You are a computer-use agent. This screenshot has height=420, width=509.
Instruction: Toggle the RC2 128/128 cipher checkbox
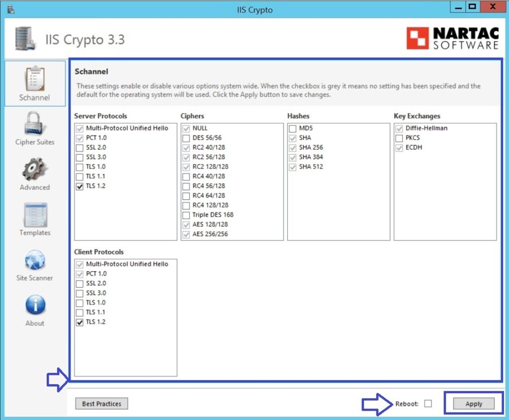(x=186, y=167)
